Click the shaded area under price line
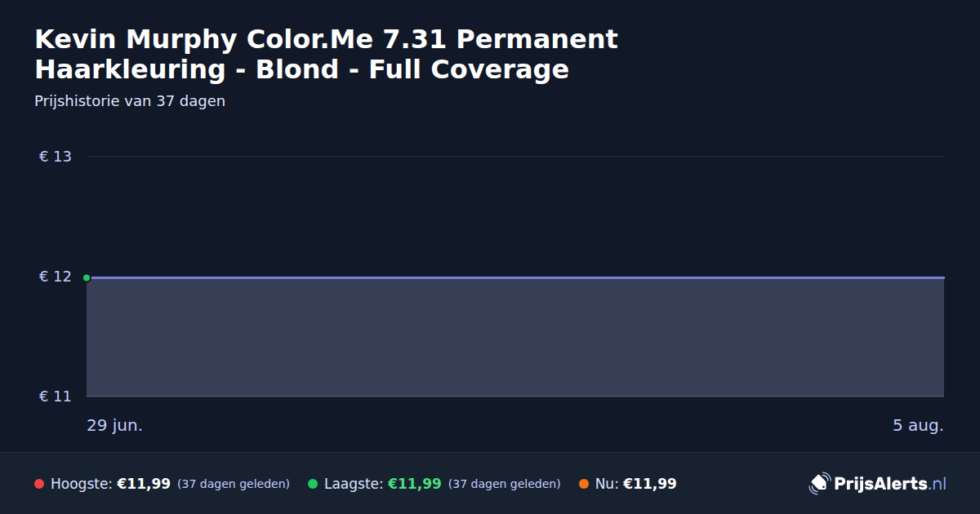 [x=515, y=338]
